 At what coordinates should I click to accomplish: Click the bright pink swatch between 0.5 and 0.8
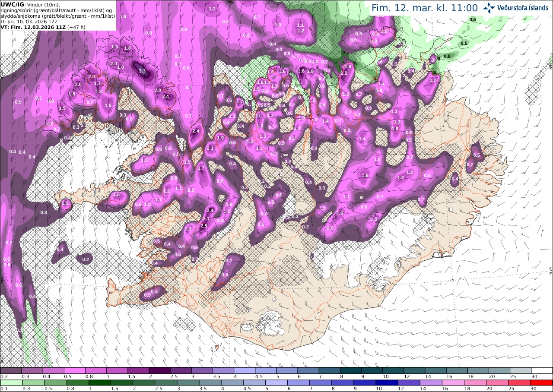[74, 370]
